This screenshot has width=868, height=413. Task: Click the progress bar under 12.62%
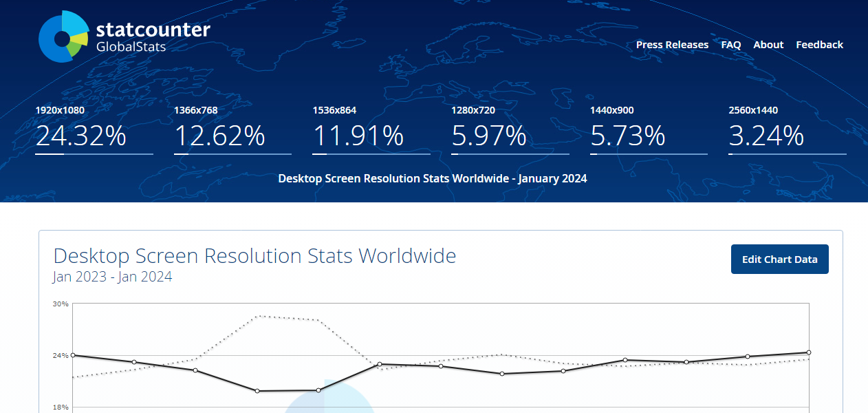[232, 154]
